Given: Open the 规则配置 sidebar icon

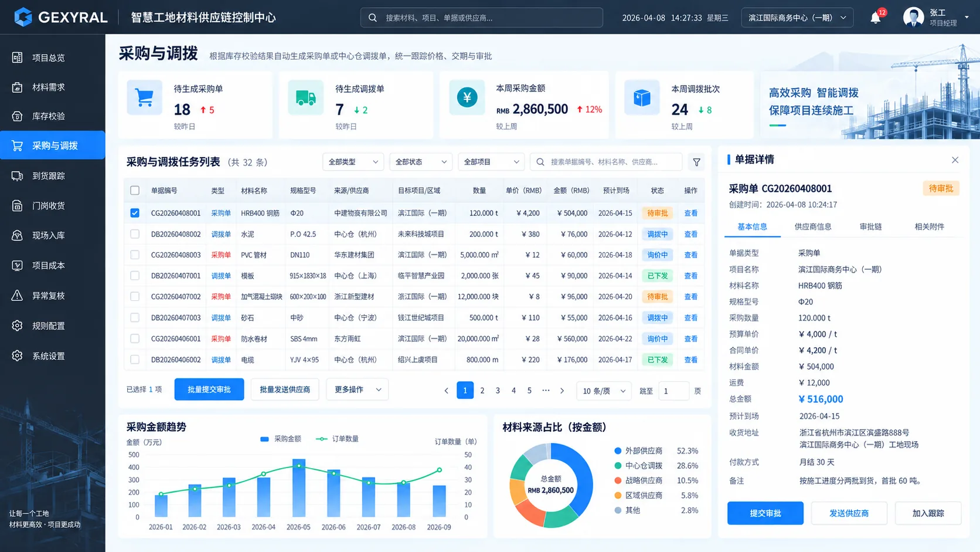Looking at the screenshot, I should tap(17, 326).
